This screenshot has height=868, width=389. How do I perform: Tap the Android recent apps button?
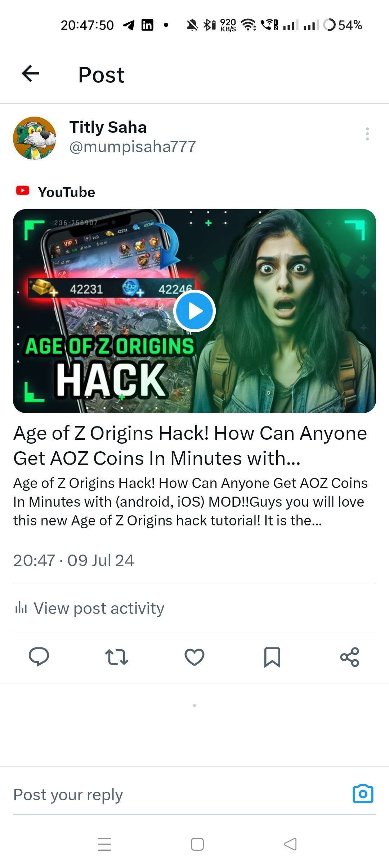pyautogui.click(x=104, y=844)
